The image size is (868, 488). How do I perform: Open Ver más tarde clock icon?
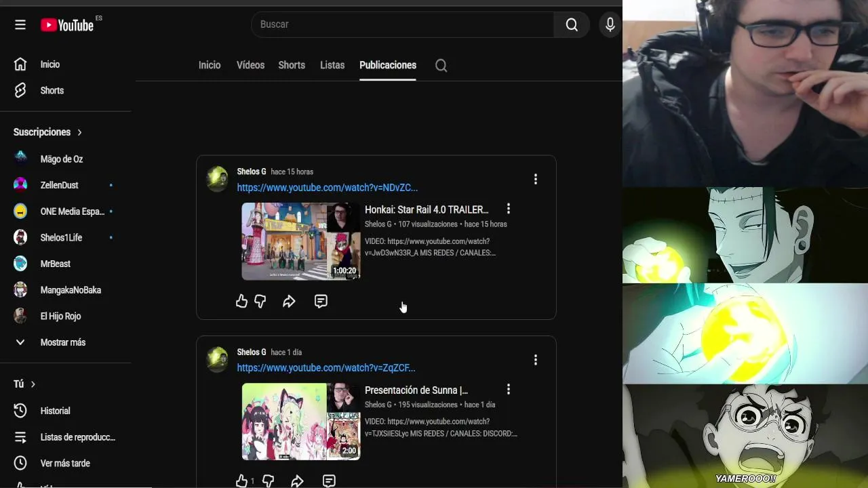pos(20,464)
